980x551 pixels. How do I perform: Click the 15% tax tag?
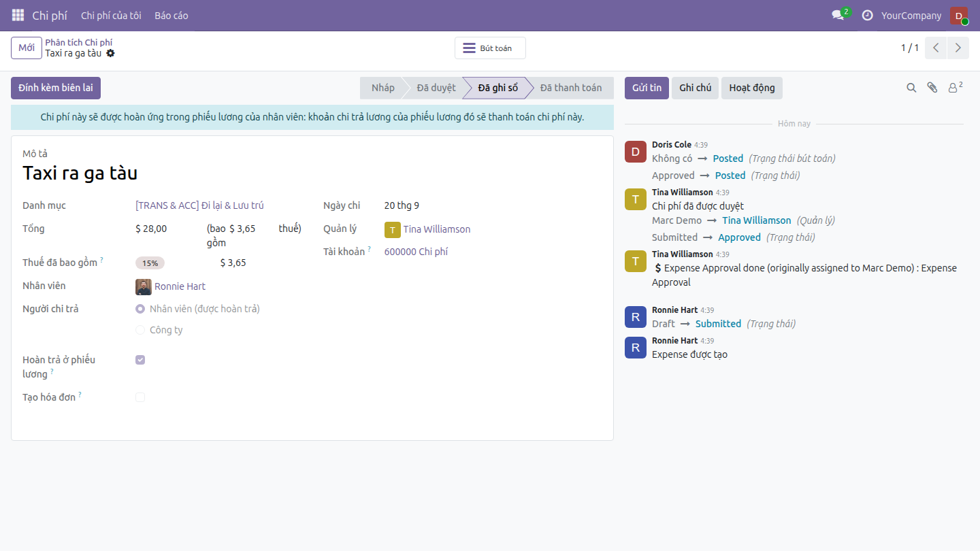(150, 263)
